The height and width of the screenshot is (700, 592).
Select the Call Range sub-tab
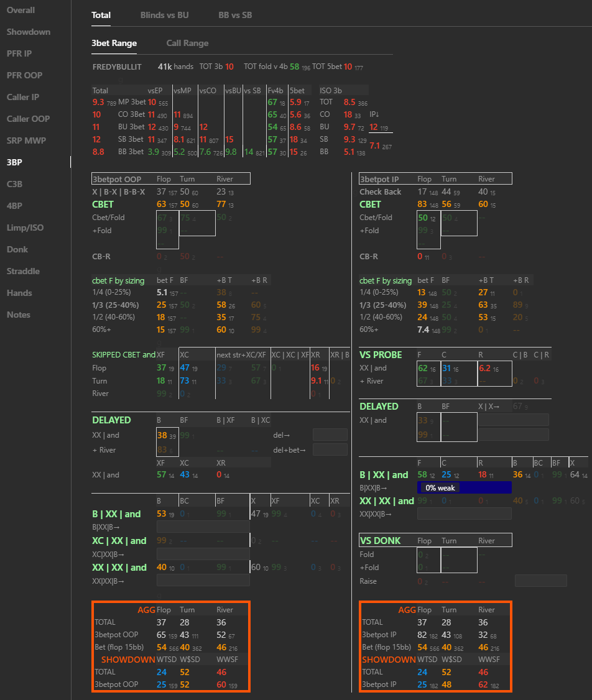pyautogui.click(x=188, y=44)
